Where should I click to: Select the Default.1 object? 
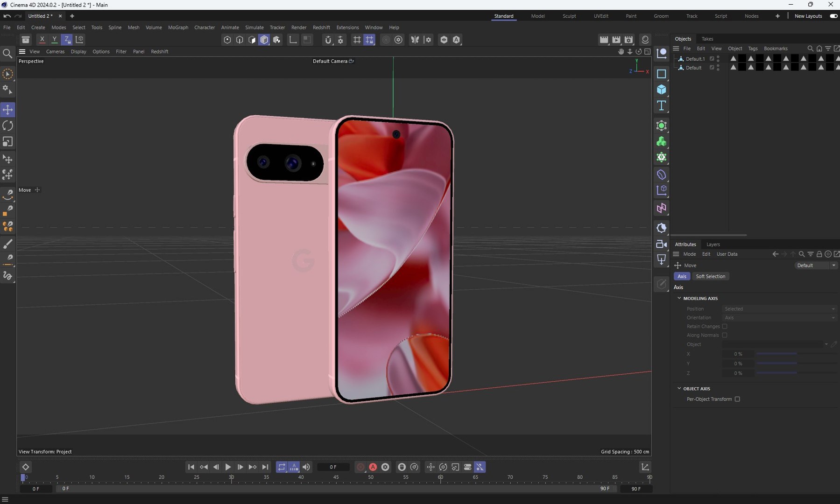695,59
